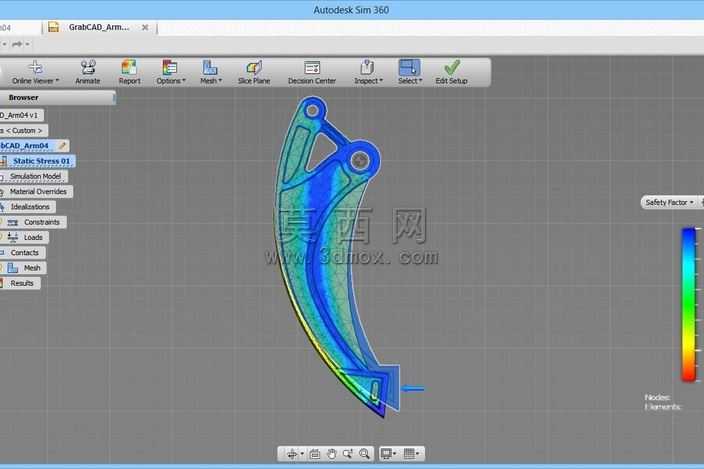
Task: Open the orbit tool dropdown arrow
Action: click(302, 454)
